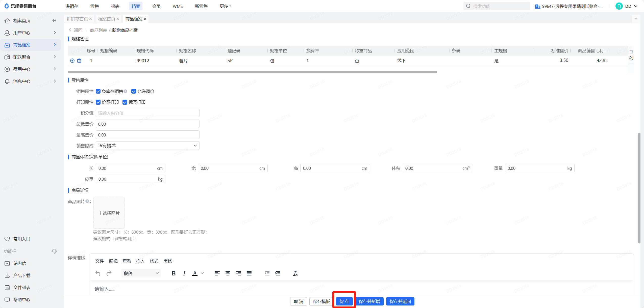Click the headset support icon
Viewport: 644px width, 308px height.
pyautogui.click(x=54, y=251)
